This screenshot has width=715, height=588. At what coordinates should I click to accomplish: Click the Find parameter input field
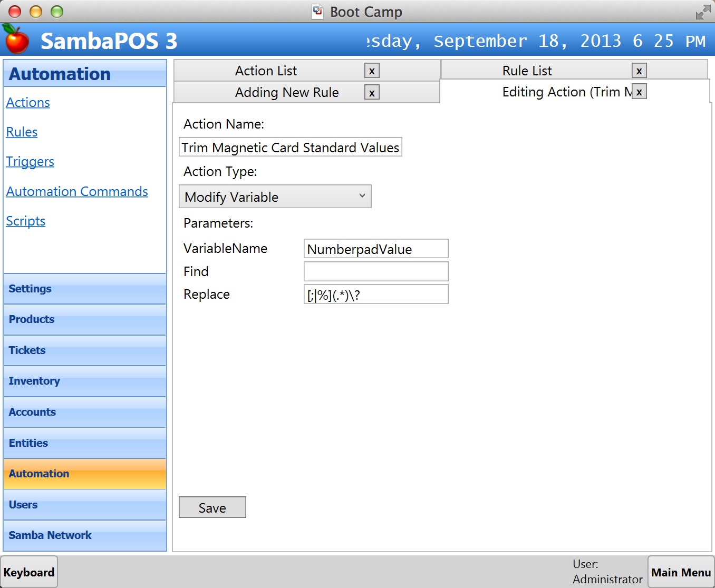375,272
